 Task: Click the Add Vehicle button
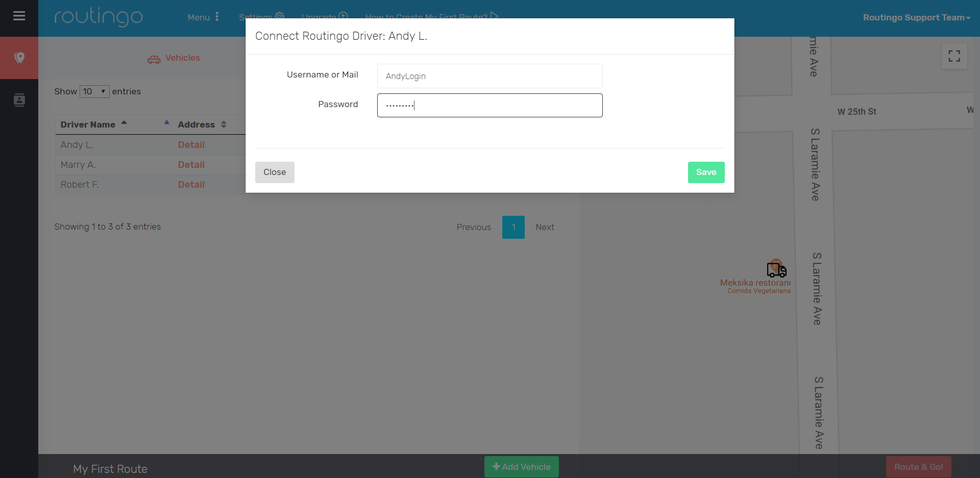[x=521, y=467]
